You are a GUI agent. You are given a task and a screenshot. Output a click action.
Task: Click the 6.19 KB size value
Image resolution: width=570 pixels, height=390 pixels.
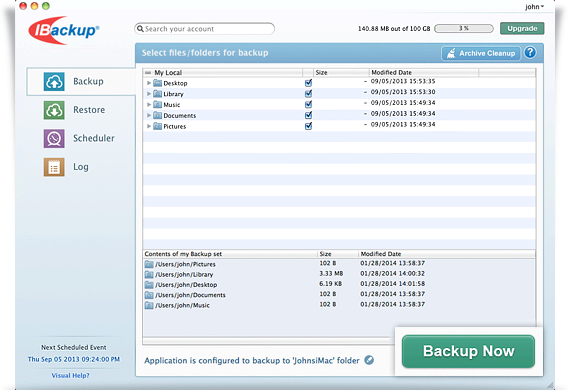pyautogui.click(x=330, y=284)
